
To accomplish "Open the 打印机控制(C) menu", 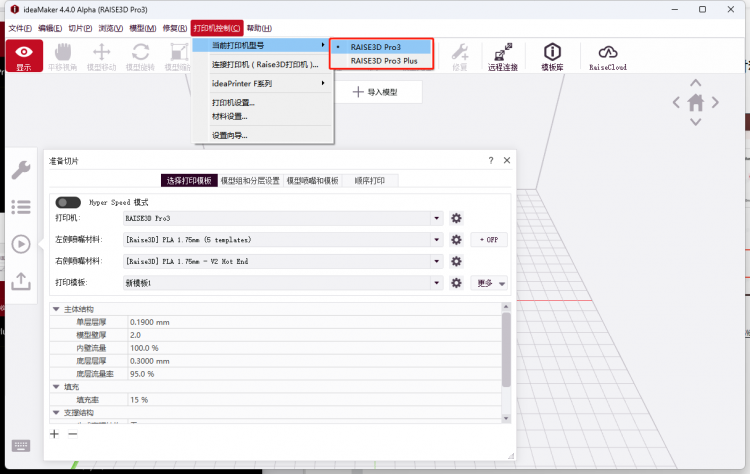I will (217, 28).
